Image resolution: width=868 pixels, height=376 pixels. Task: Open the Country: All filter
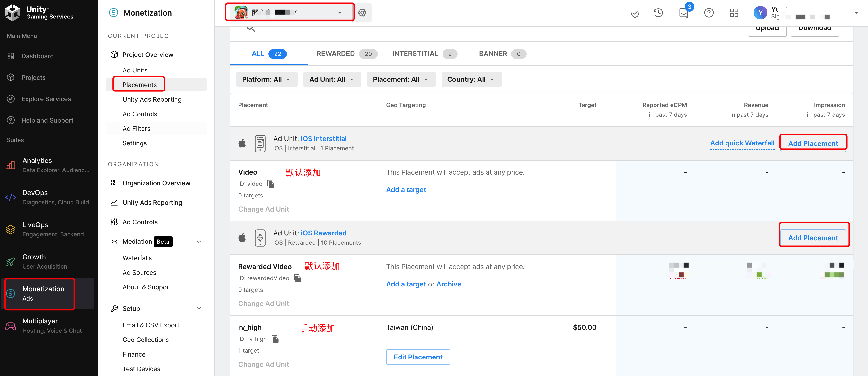point(471,79)
